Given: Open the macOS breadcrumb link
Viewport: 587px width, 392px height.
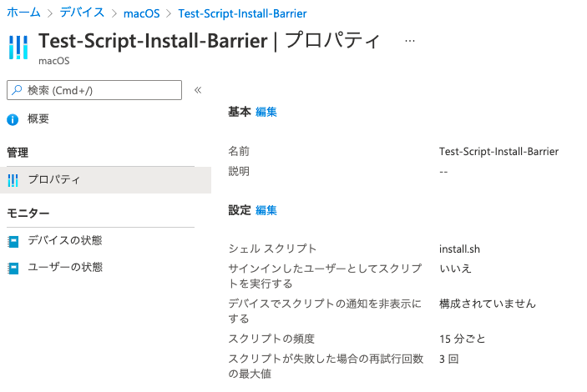Looking at the screenshot, I should (x=141, y=13).
